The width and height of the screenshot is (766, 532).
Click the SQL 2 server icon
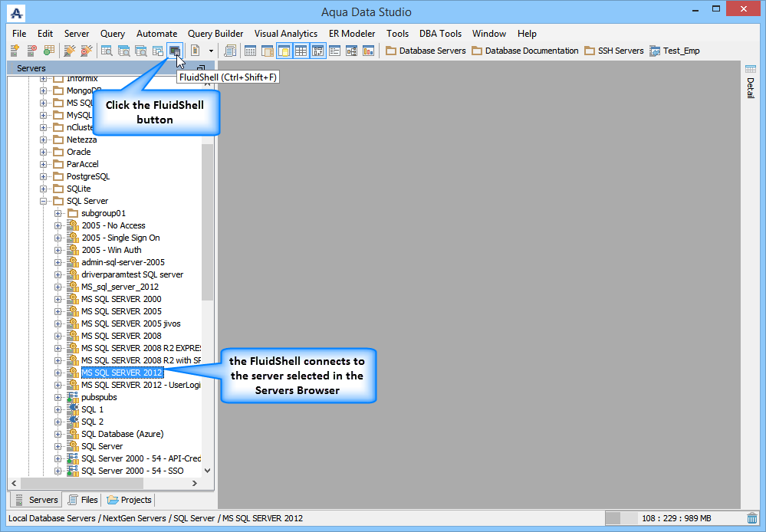pos(73,422)
